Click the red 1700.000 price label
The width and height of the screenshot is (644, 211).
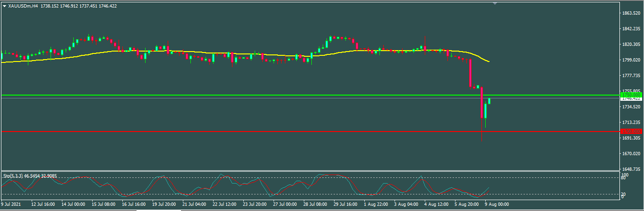631,131
